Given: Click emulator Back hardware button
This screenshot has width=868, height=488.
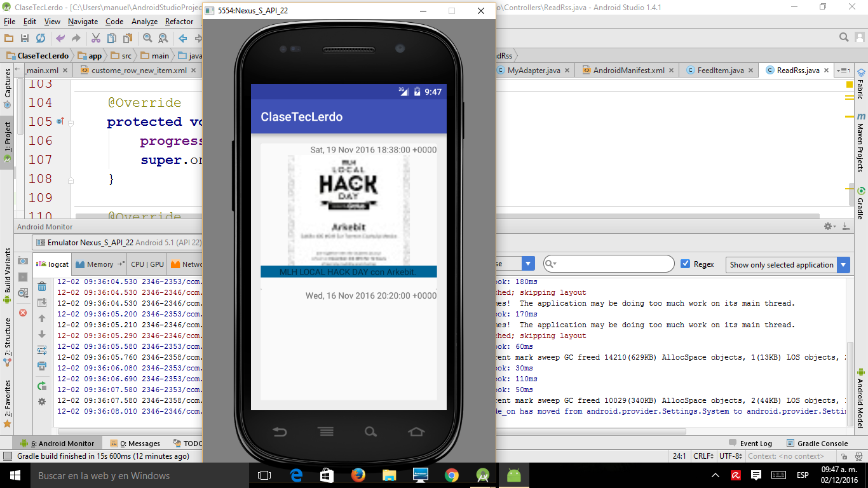Looking at the screenshot, I should point(280,432).
